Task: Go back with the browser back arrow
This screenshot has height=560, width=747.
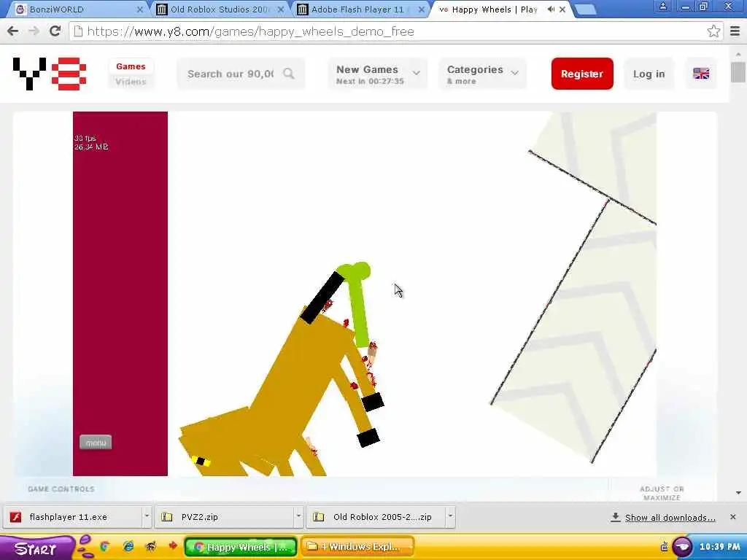Action: 13,31
